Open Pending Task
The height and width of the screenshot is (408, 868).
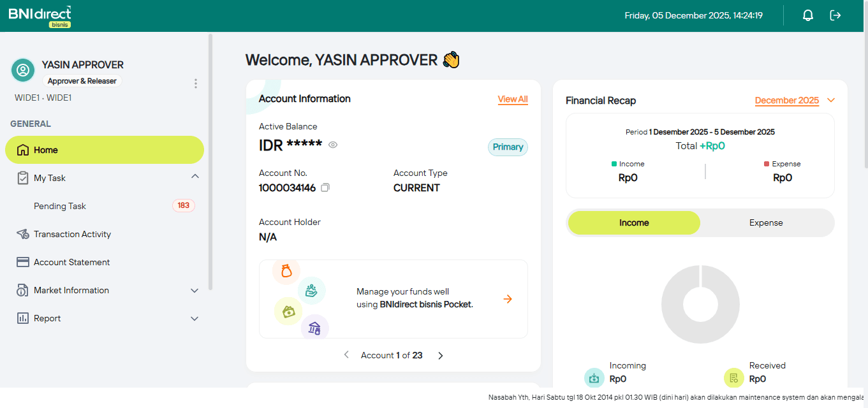[105, 206]
